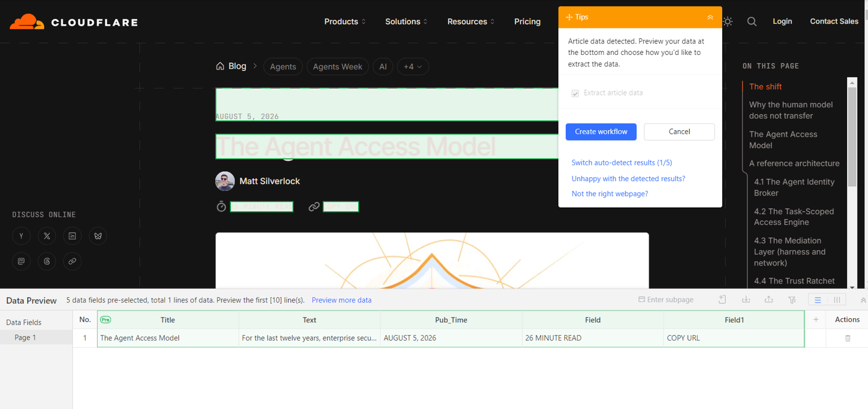Click Preview more data link
The height and width of the screenshot is (409, 868).
pyautogui.click(x=341, y=300)
